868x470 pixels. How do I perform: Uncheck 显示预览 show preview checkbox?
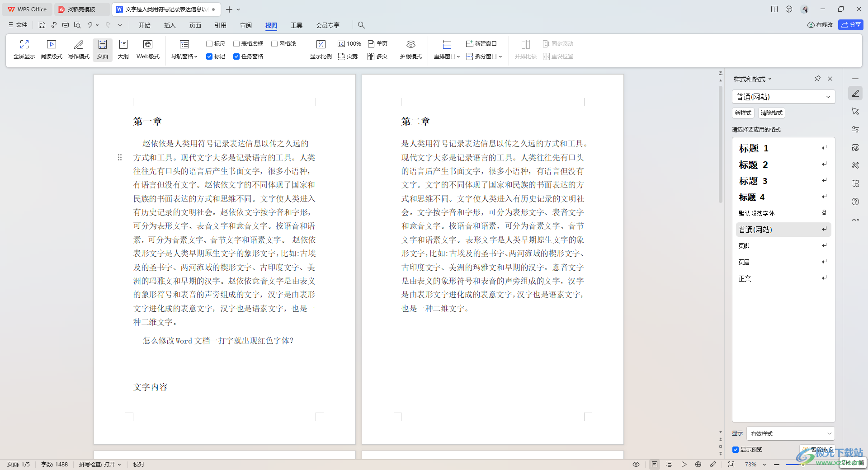(x=736, y=450)
